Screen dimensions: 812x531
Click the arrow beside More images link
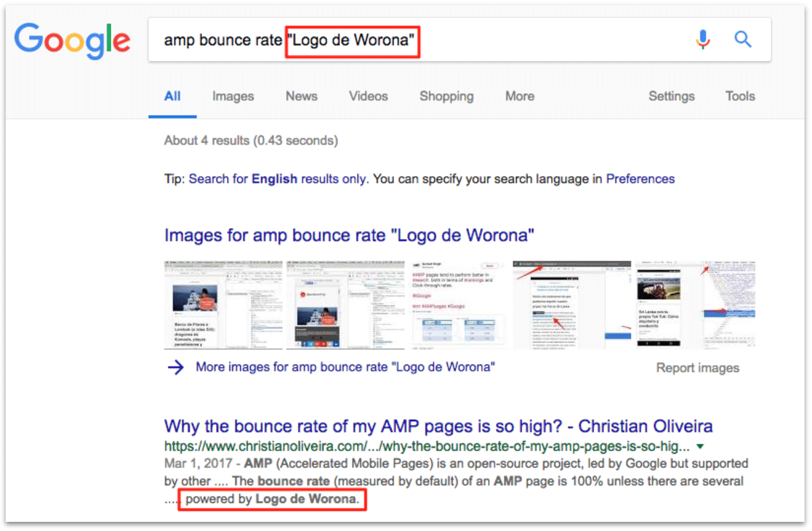(x=176, y=368)
